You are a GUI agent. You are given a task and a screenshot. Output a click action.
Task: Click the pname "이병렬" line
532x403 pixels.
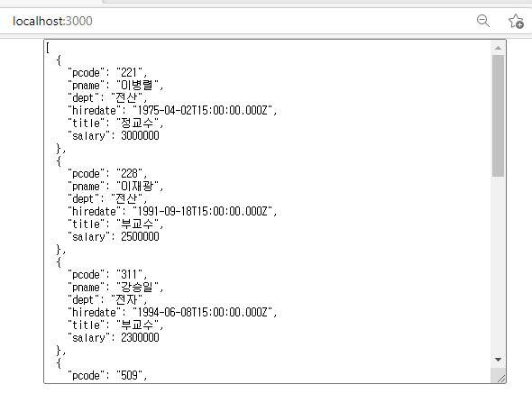tap(115, 85)
